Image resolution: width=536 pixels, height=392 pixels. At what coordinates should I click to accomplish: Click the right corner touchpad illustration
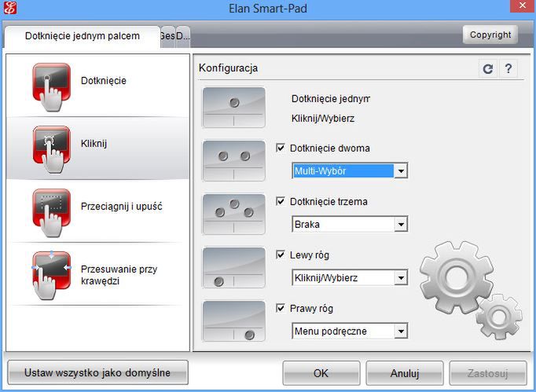coord(234,321)
